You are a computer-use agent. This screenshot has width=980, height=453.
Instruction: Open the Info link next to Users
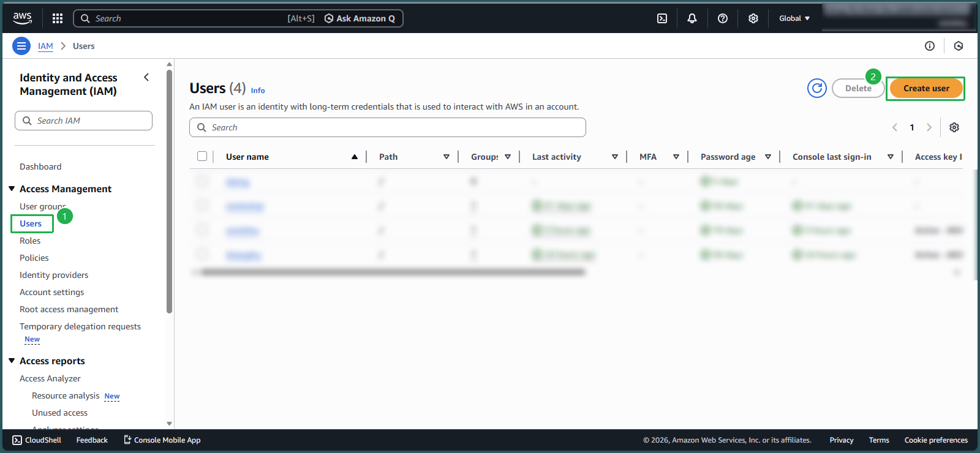point(258,91)
